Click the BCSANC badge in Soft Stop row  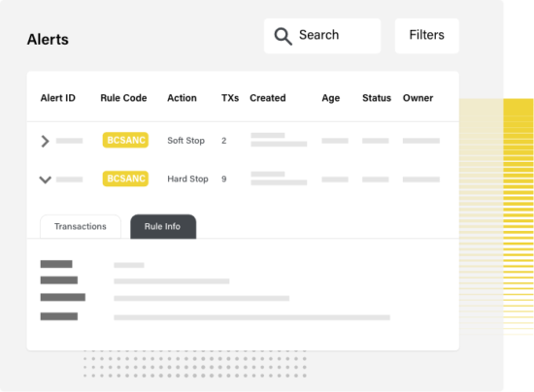[x=125, y=140]
